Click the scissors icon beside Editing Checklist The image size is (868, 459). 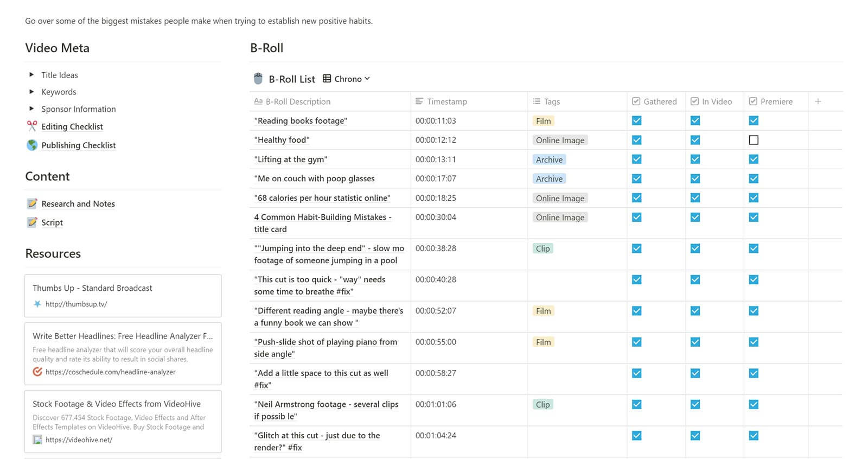(32, 126)
